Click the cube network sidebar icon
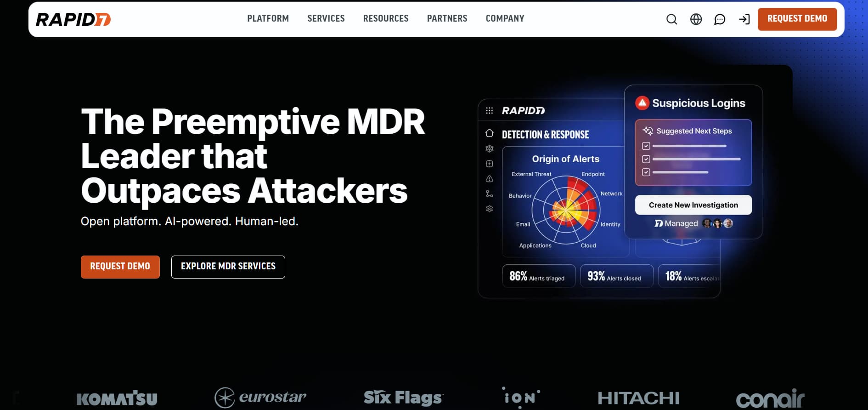 (490, 148)
